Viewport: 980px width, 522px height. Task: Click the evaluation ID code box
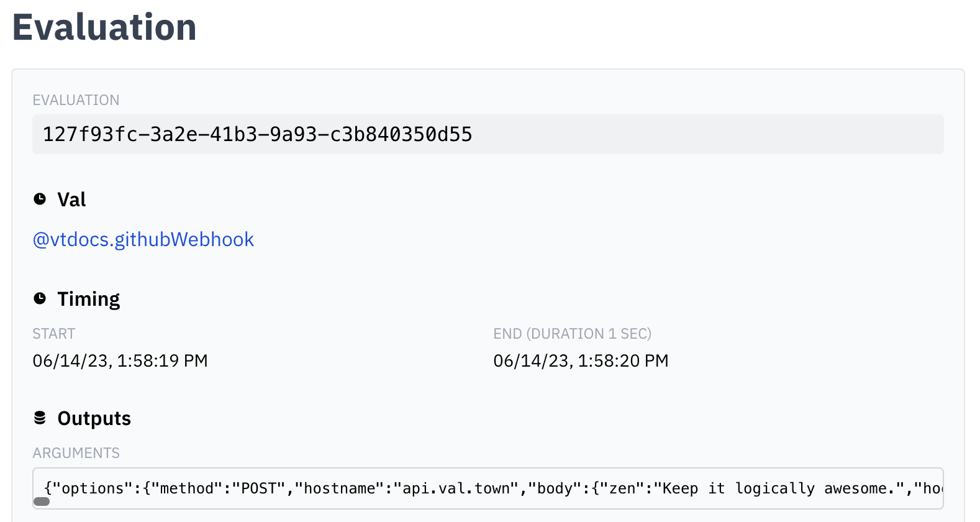click(488, 134)
